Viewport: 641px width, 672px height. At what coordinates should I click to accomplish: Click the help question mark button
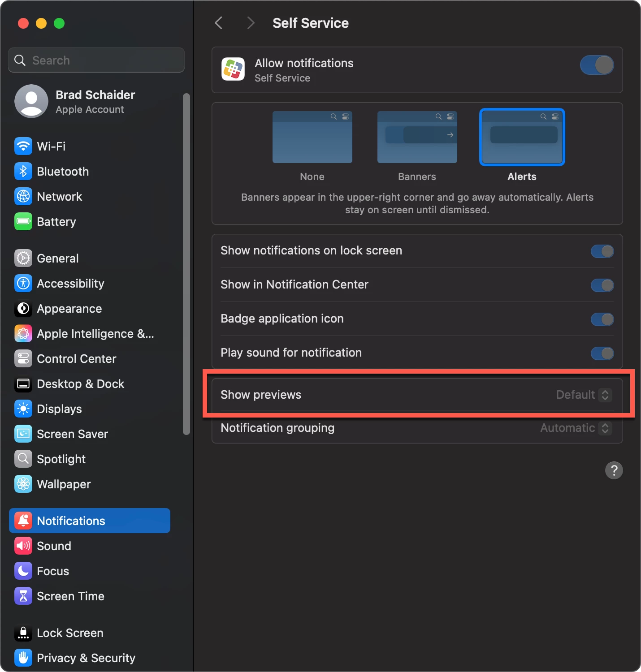pos(614,470)
